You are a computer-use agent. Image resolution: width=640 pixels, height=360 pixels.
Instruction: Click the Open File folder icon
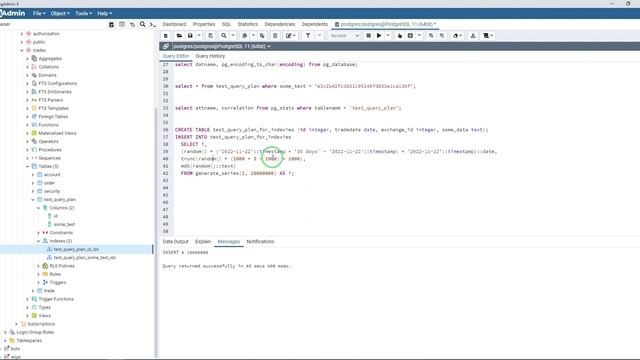pos(179,36)
